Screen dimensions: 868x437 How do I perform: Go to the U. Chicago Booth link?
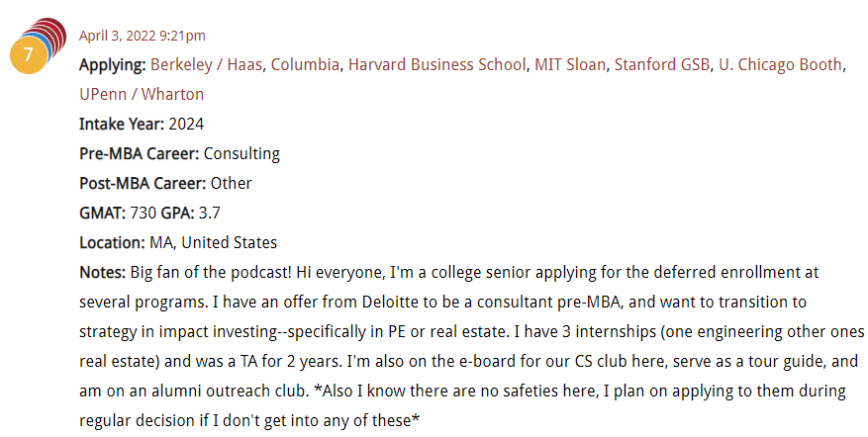[780, 65]
